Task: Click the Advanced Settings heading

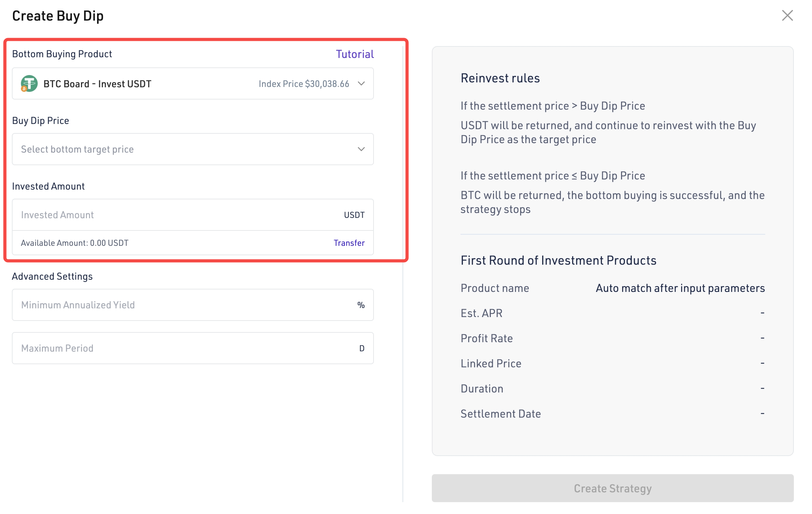Action: point(52,277)
